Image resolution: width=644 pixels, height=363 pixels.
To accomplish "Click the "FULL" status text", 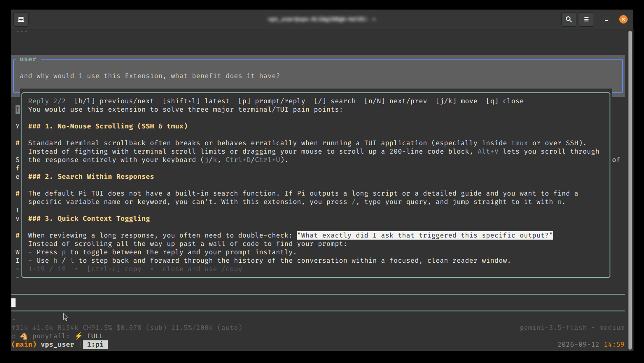I will 95,336.
